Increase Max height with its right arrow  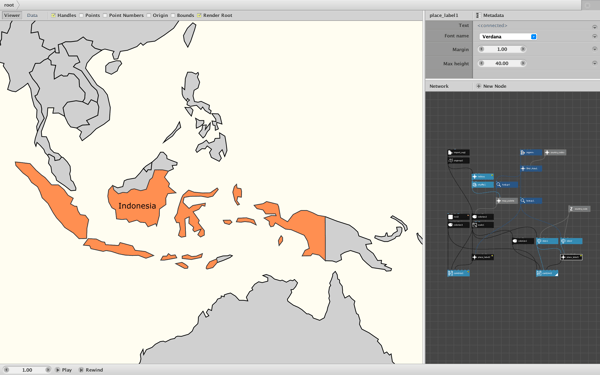[x=523, y=63]
